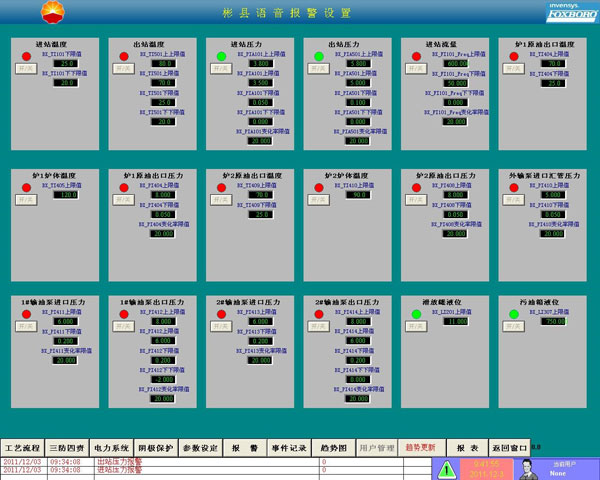Image resolution: width=600 pixels, height=480 pixels.
Task: Click the green indicator light for 污油罐液位
Action: (514, 314)
